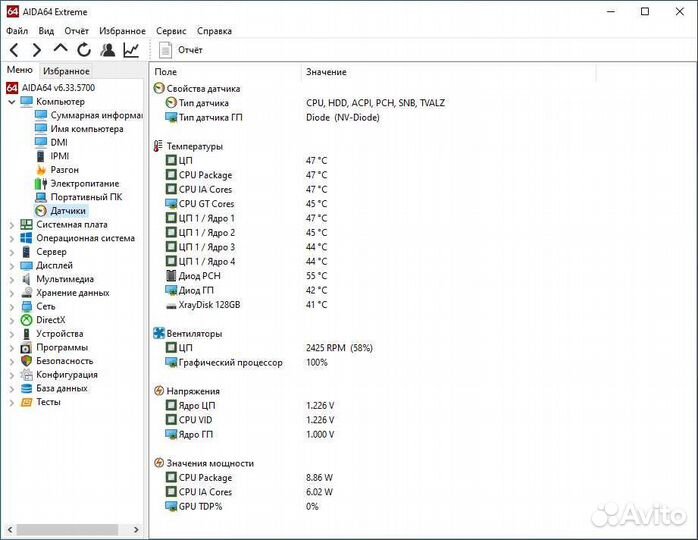The width and height of the screenshot is (698, 540).
Task: Click the Windows logo beside Операционная система
Action: (27, 238)
